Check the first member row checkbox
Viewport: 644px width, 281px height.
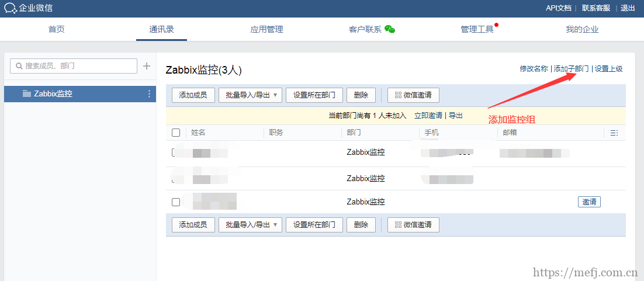174,152
